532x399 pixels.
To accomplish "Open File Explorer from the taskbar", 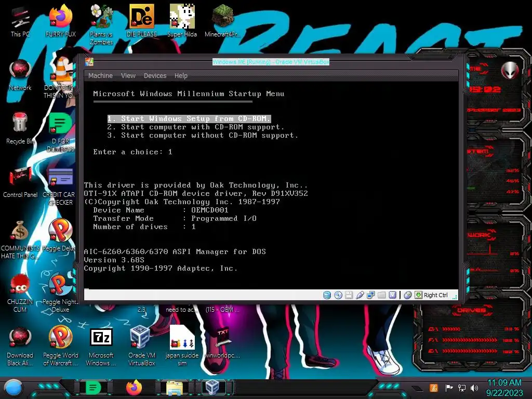I will point(175,388).
